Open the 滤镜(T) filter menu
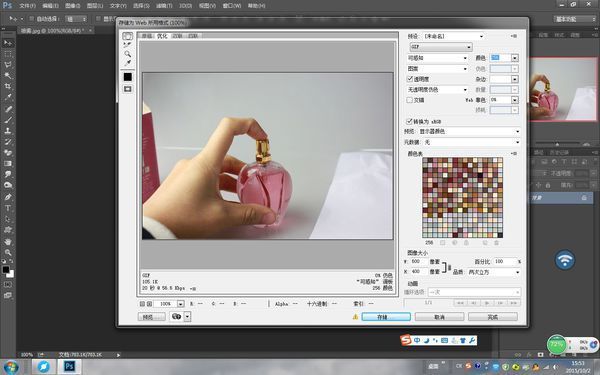The image size is (600, 375). click(164, 6)
